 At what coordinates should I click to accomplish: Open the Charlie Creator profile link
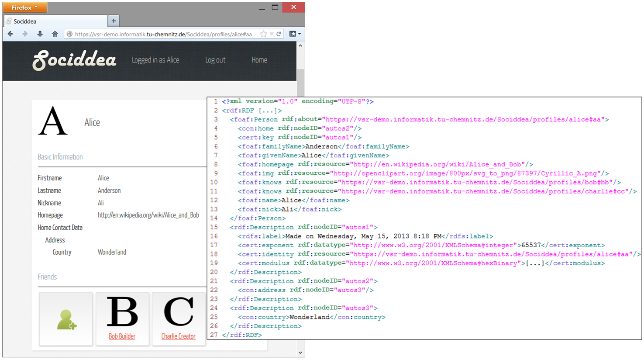click(x=178, y=336)
